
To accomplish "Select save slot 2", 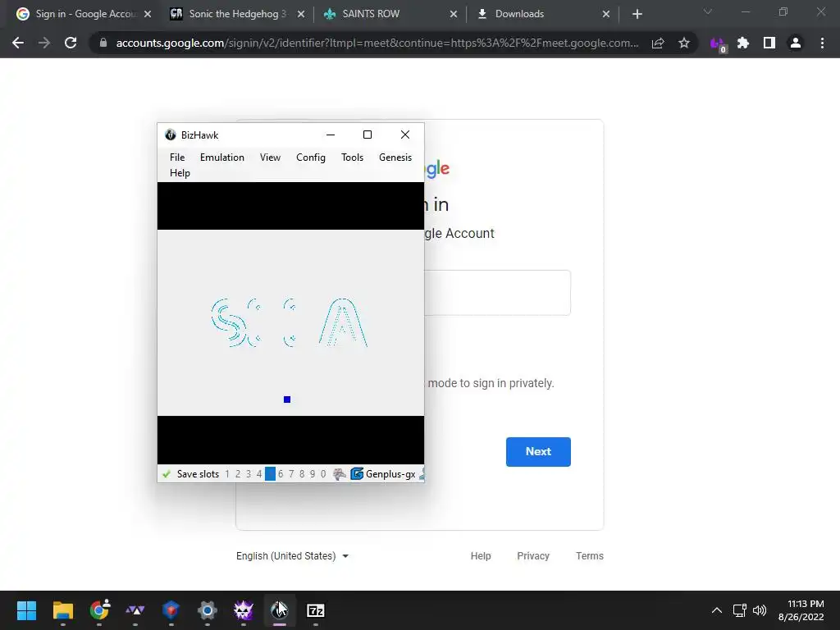I will [x=238, y=473].
